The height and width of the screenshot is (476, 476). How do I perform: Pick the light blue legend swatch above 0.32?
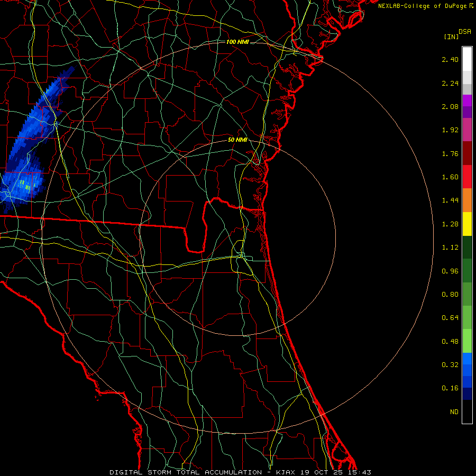[467, 359]
